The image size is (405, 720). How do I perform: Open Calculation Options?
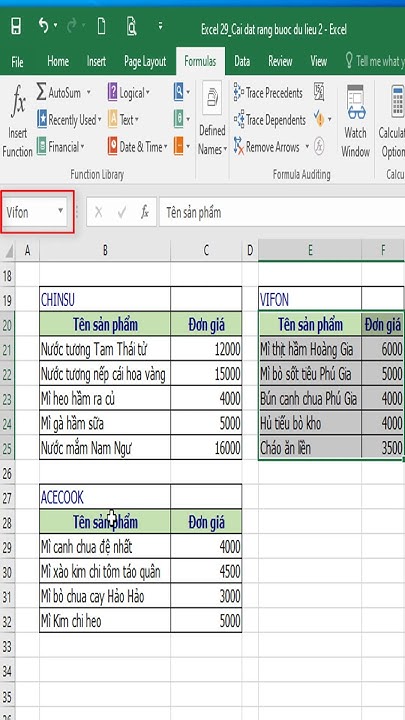coord(391,120)
